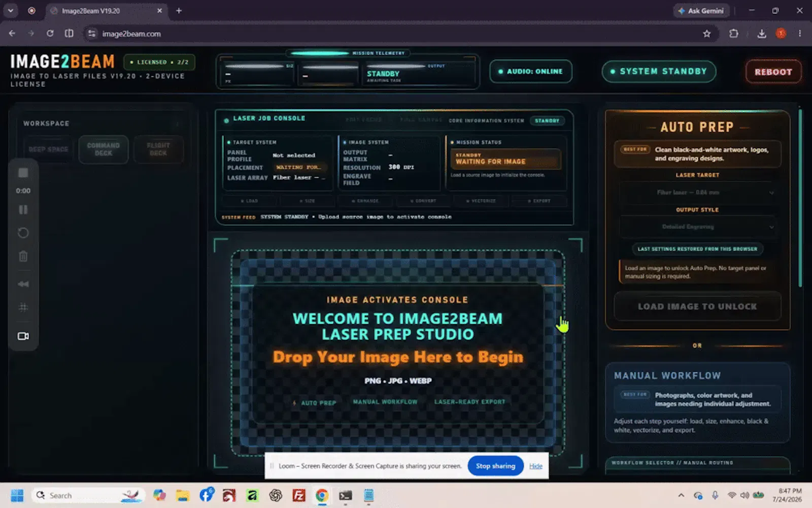Open the browser extensions puzzle icon
Screen dimensions: 812x508
(x=733, y=34)
